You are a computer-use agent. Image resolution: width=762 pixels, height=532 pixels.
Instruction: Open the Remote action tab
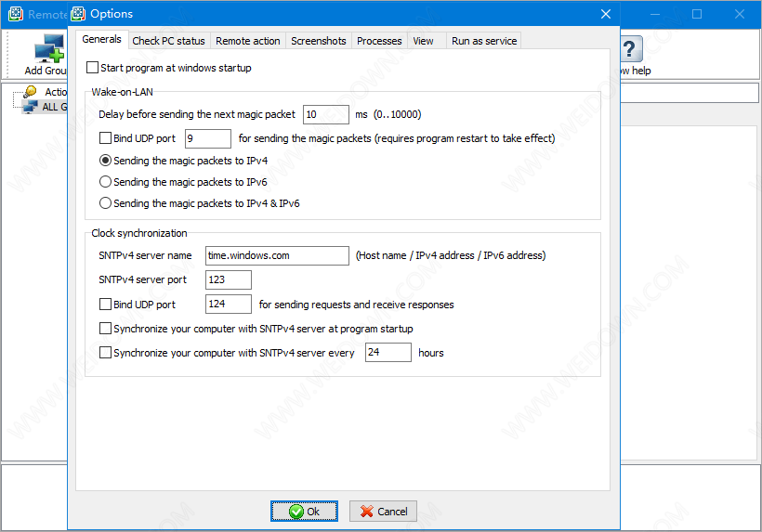[x=248, y=41]
